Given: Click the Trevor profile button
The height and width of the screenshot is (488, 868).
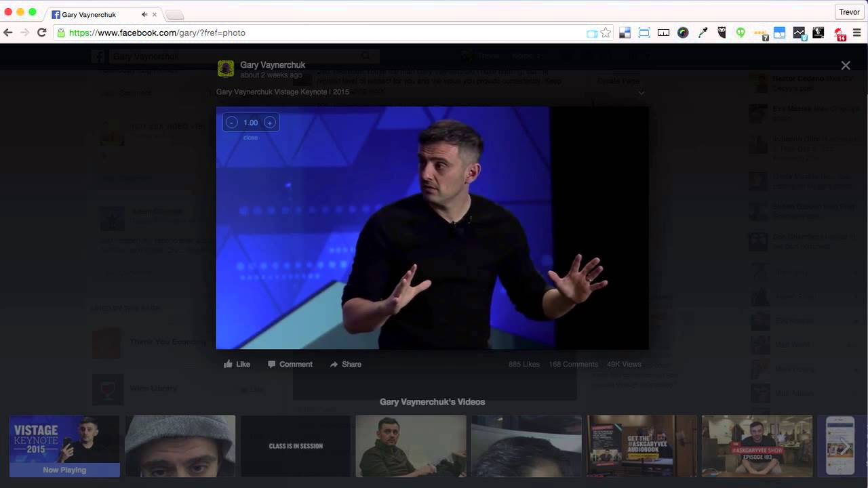Looking at the screenshot, I should pos(849,12).
